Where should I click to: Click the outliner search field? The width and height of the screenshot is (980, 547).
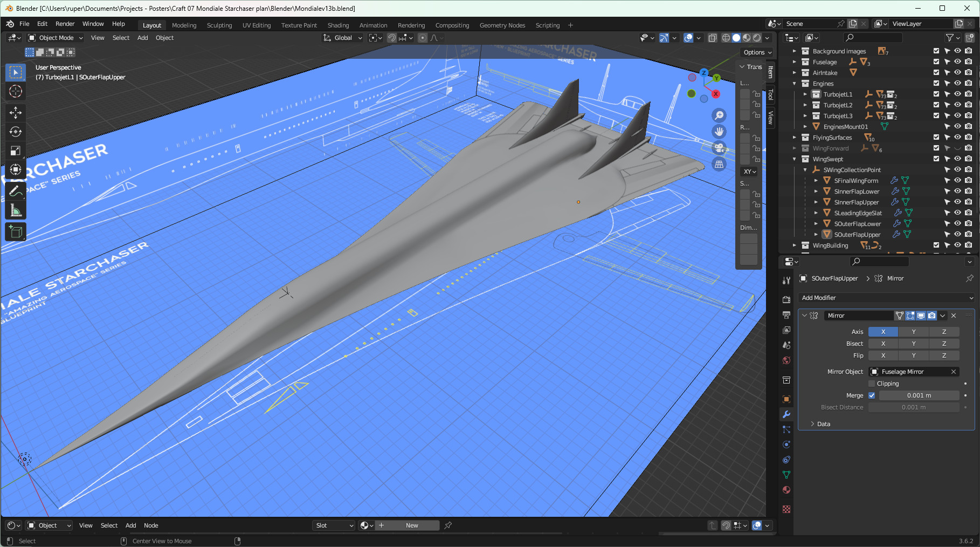pyautogui.click(x=873, y=37)
